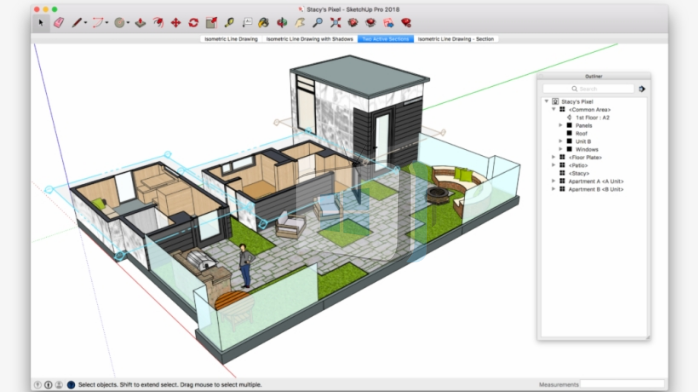
Task: Open Isometric Line Drawing with Shadows tab
Action: (309, 39)
